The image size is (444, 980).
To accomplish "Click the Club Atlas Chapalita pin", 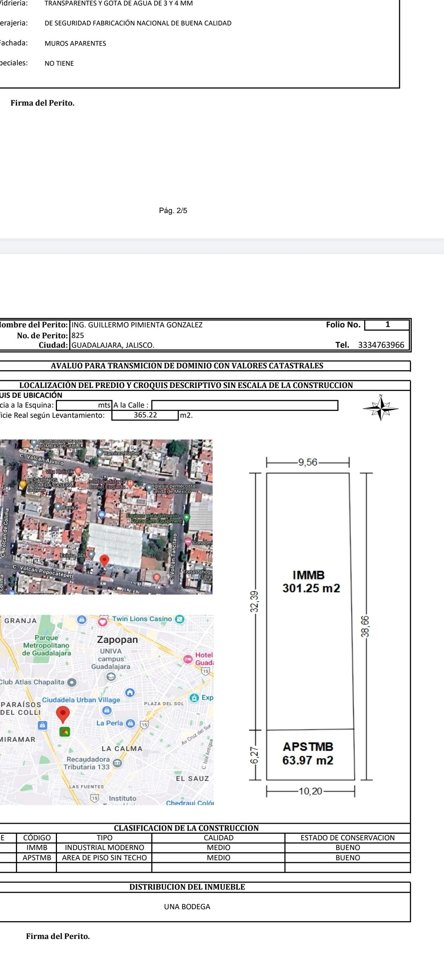I will [x=71, y=682].
